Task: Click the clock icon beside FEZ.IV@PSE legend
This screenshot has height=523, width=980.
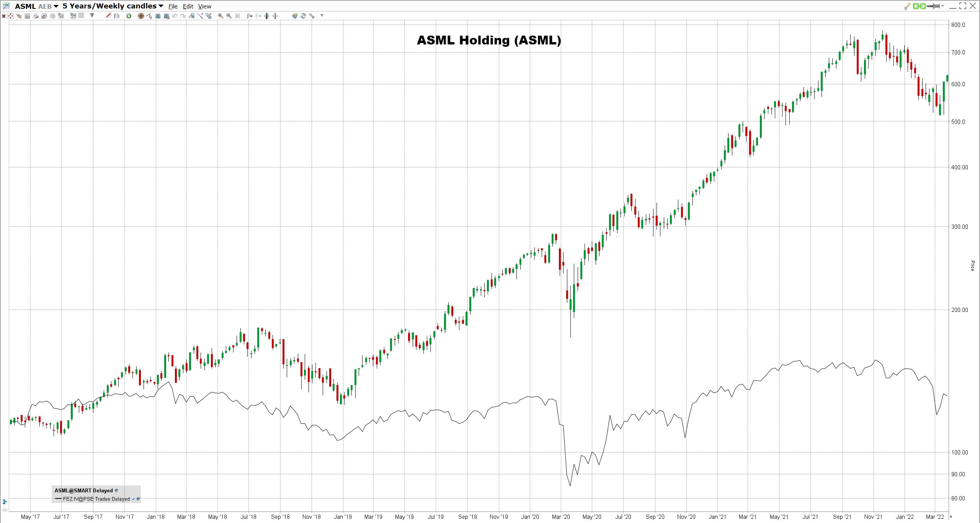Action: pos(138,499)
